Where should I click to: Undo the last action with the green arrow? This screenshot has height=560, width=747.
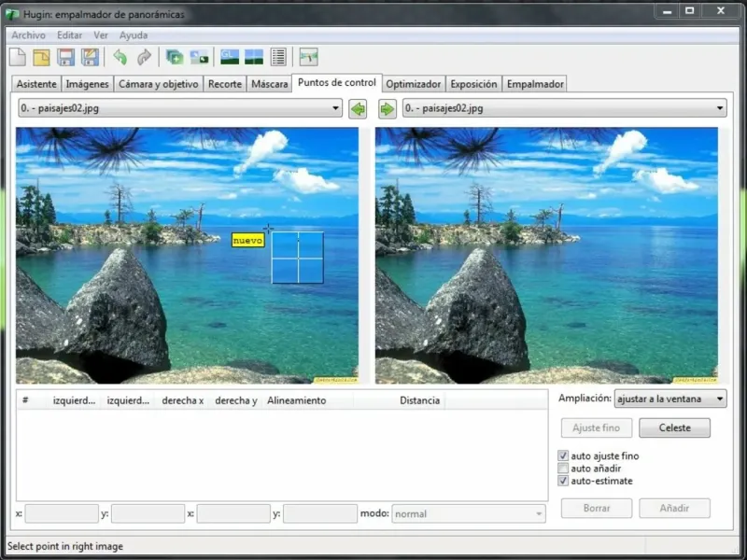coord(120,57)
